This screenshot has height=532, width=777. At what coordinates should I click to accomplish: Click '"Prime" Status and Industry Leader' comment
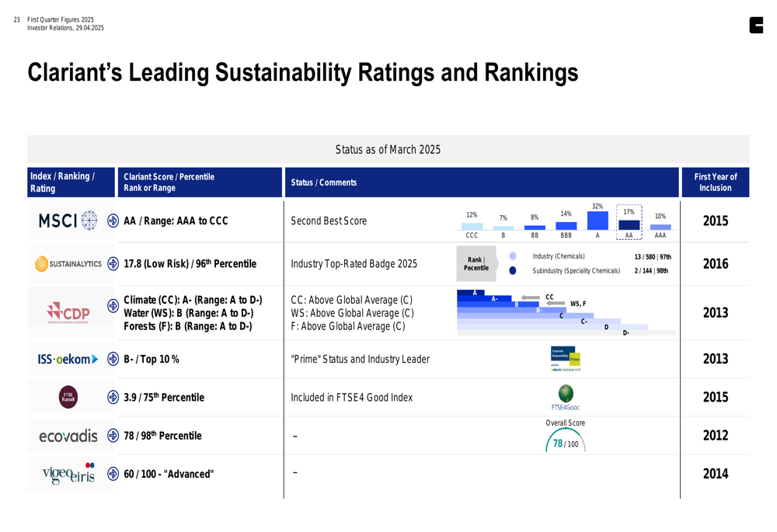tap(361, 359)
